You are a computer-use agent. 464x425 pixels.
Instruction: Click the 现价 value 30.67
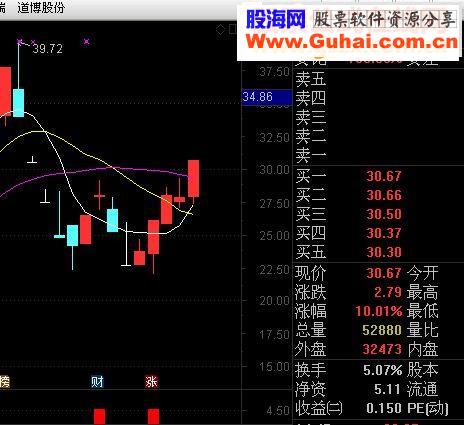[x=384, y=273]
